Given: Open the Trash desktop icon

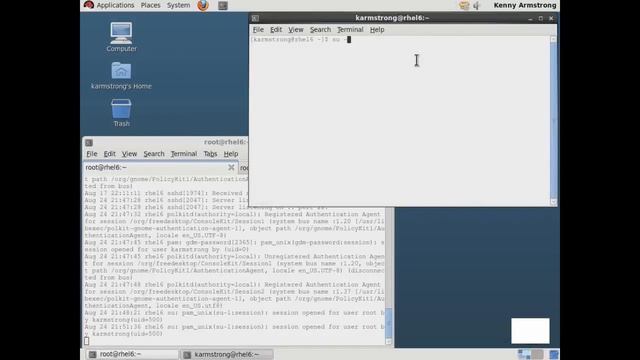Looking at the screenshot, I should pyautogui.click(x=121, y=113).
